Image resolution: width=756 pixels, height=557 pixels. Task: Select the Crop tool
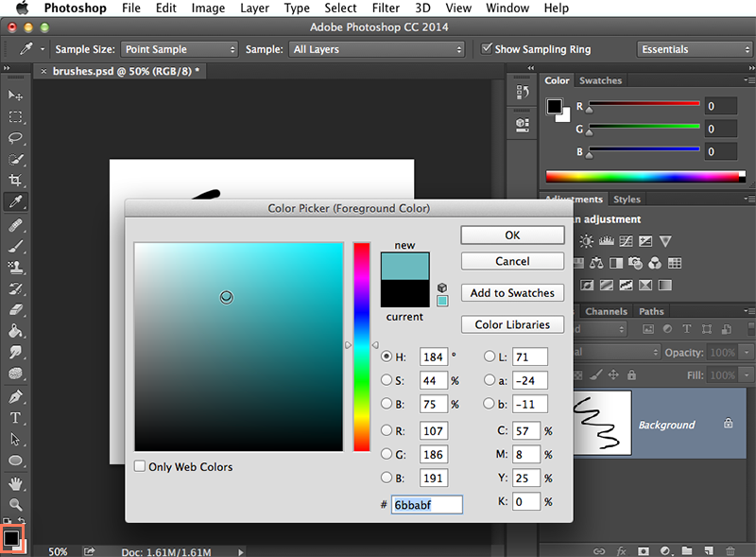pyautogui.click(x=15, y=180)
